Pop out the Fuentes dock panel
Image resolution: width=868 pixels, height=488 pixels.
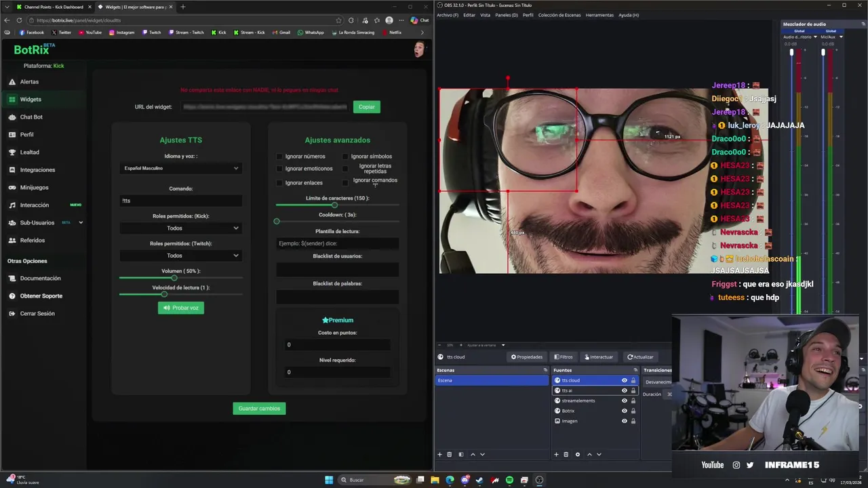[635, 370]
